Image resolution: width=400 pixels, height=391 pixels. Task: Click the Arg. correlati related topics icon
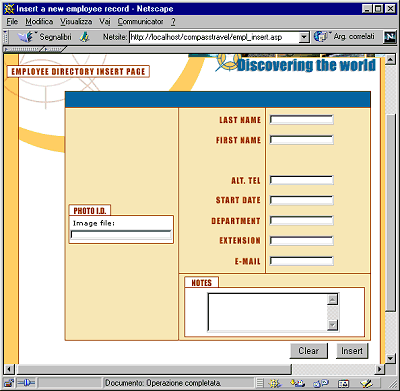(321, 37)
